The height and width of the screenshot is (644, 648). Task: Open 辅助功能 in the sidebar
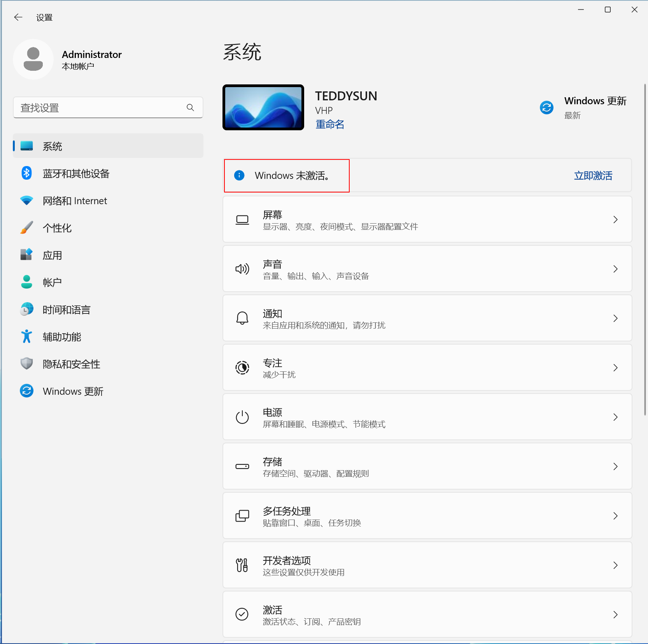point(108,337)
